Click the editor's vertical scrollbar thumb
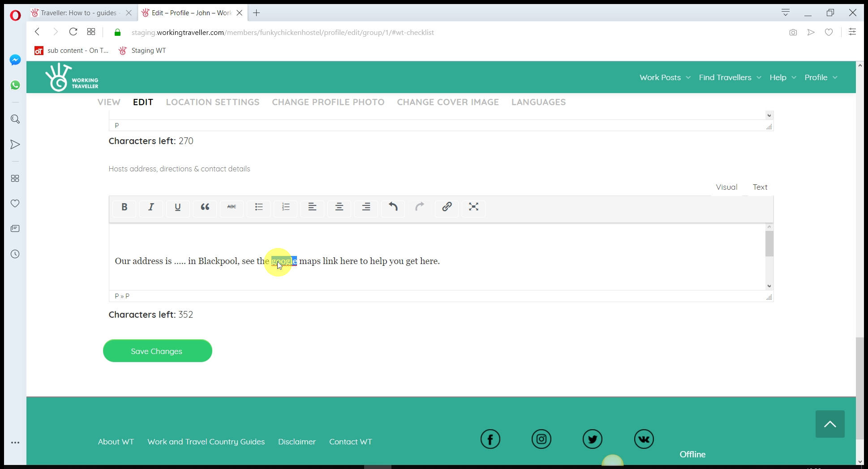 click(x=769, y=244)
